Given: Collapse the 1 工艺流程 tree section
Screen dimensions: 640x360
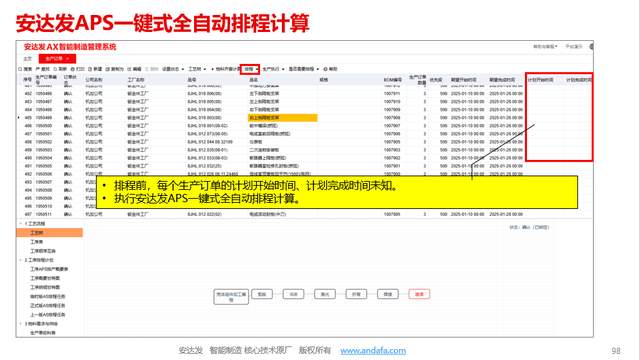Looking at the screenshot, I should click(x=20, y=224).
